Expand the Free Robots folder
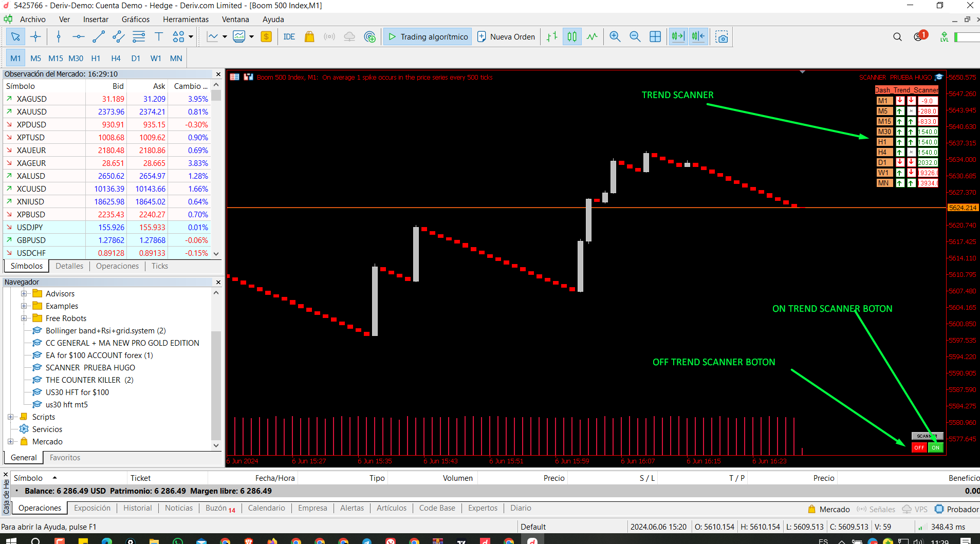The image size is (980, 544). [x=24, y=318]
